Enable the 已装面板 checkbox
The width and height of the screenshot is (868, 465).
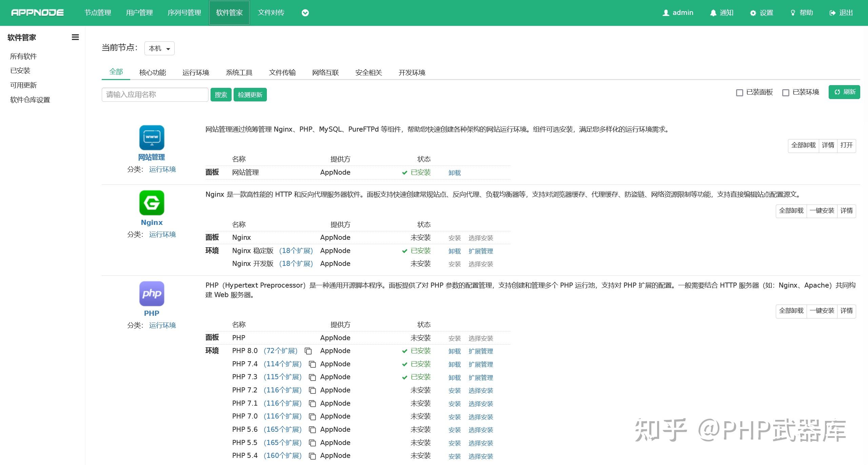click(x=740, y=92)
